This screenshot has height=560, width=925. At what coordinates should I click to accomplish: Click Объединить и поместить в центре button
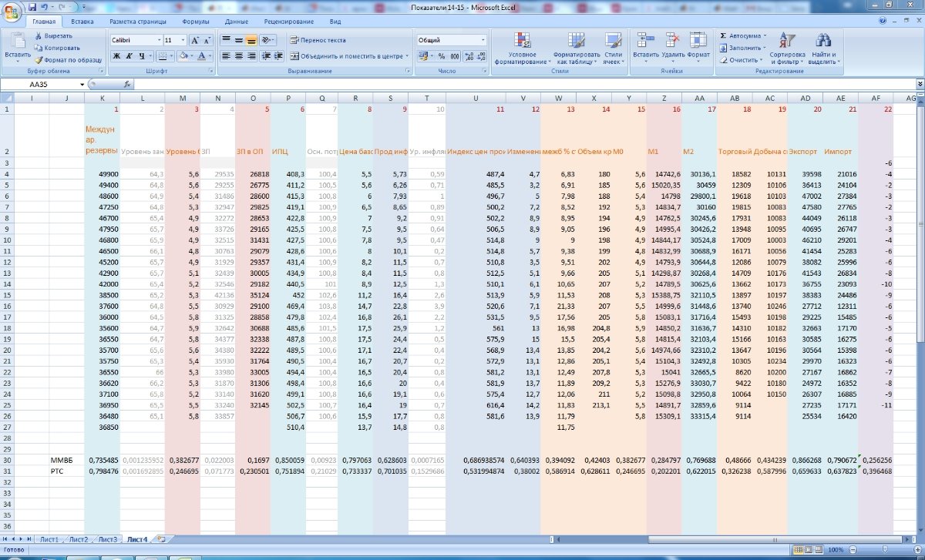coord(348,56)
